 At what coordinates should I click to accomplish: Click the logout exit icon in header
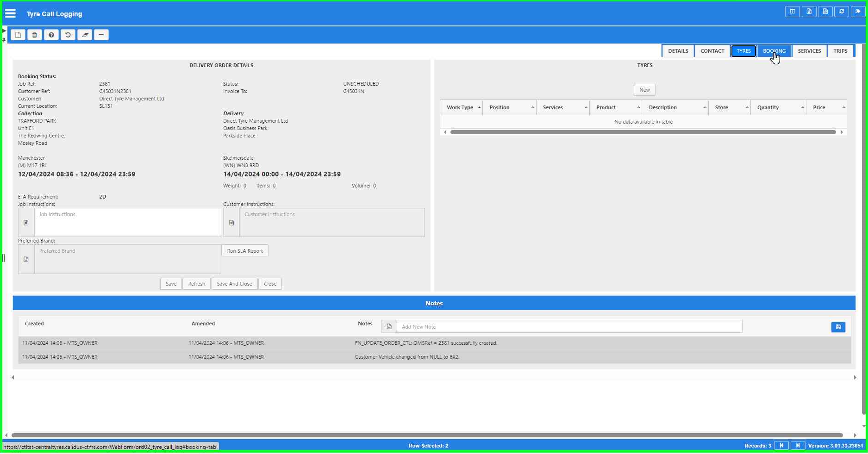(x=858, y=12)
